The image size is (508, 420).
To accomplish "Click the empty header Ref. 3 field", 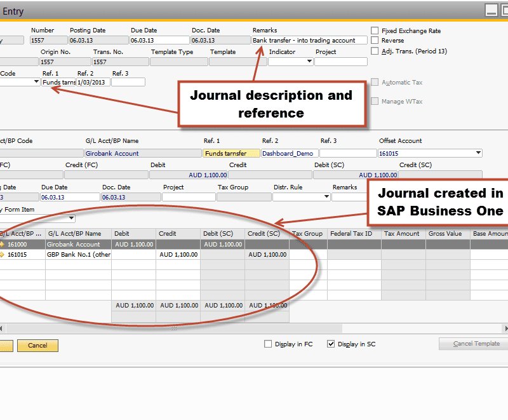I will 128,83.
